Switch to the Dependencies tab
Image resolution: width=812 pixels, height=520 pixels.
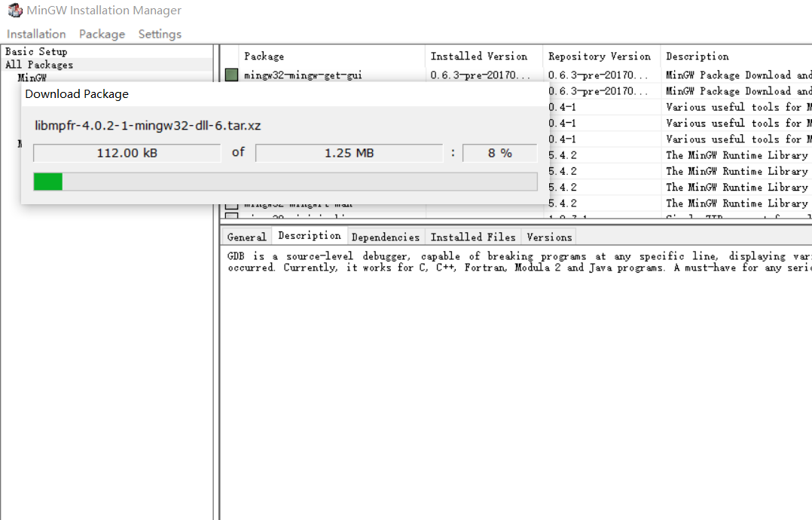(x=386, y=237)
